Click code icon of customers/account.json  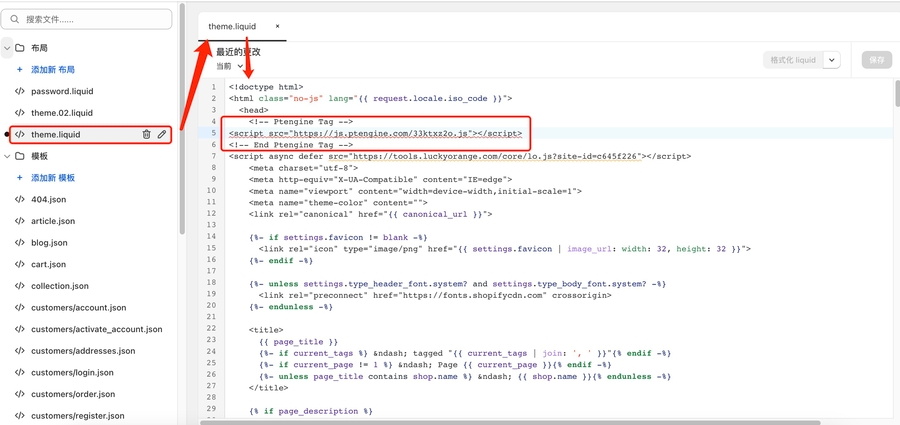pyautogui.click(x=20, y=307)
